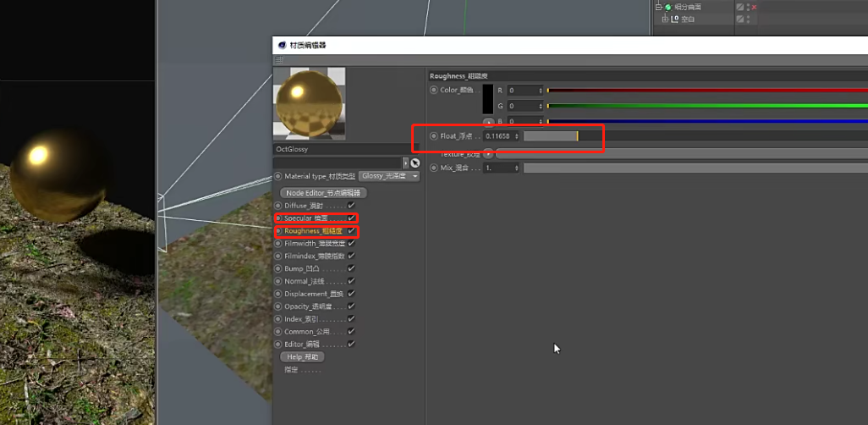This screenshot has height=425, width=868.
Task: Click the Bump channel animation dot
Action: click(x=277, y=268)
